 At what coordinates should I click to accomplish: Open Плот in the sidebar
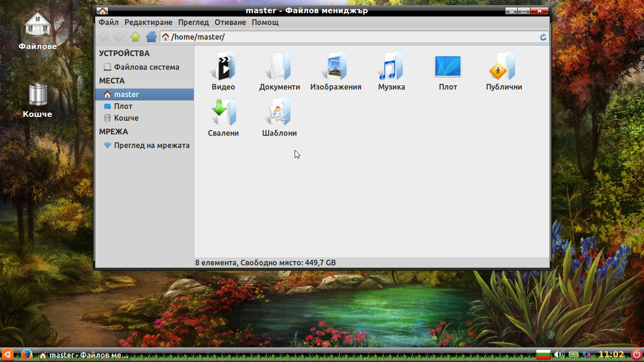[144, 106]
